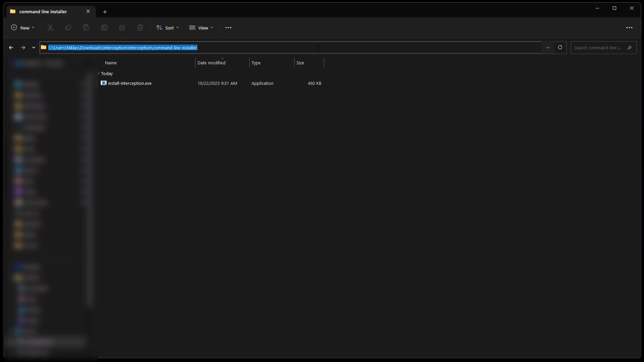Open the View layout dropdown
This screenshot has height=362, width=644.
click(201, 27)
